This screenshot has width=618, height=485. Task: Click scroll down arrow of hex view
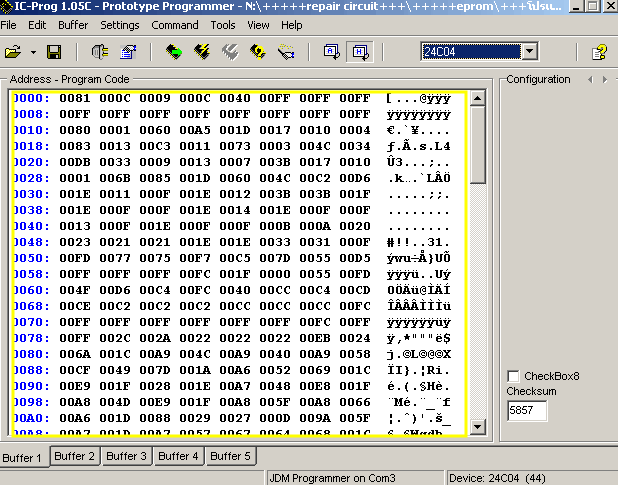478,426
